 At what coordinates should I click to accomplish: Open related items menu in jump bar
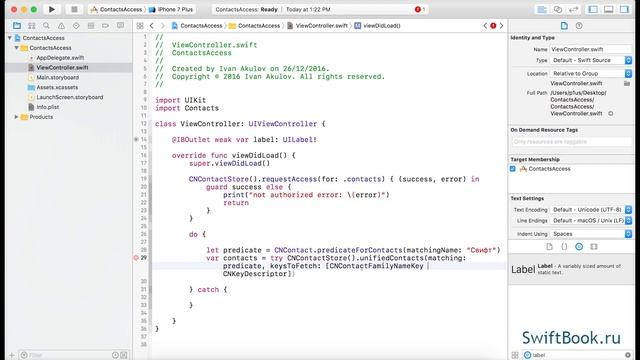pos(140,26)
